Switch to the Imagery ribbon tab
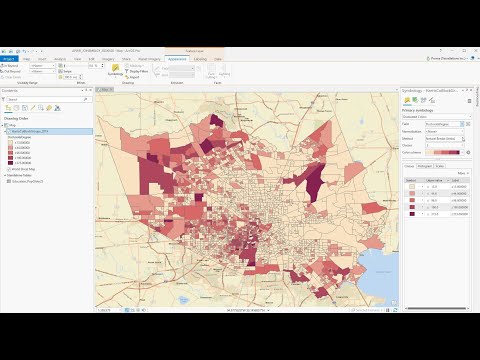Image resolution: width=480 pixels, height=360 pixels. click(x=108, y=59)
